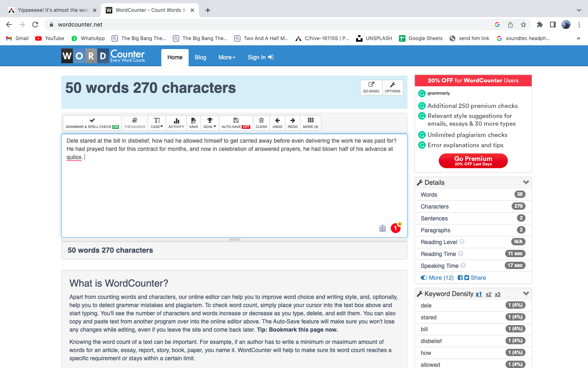Click the Redo arrow button

coord(293,123)
